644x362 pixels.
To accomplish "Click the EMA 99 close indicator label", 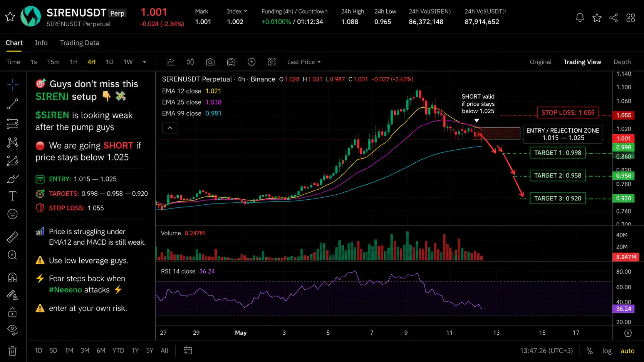I will (x=181, y=113).
